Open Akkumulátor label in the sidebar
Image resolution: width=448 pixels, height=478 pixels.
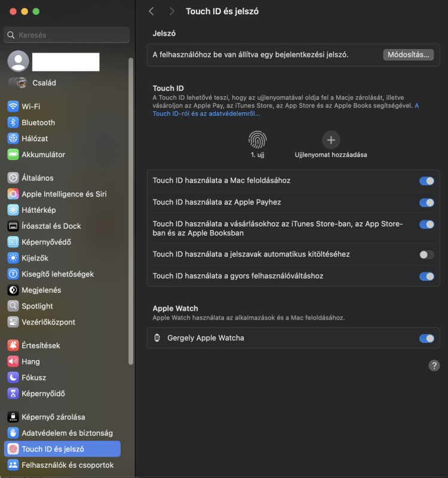[x=43, y=155]
